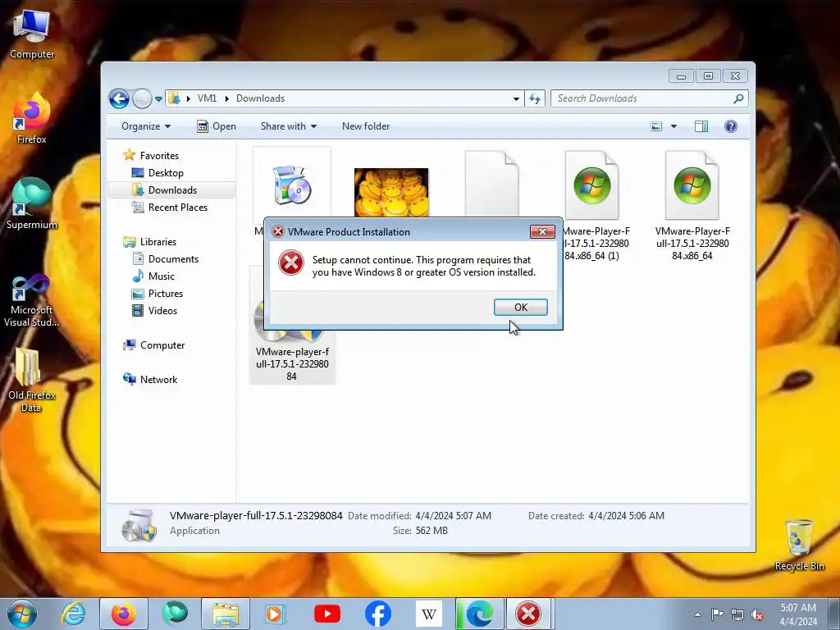Open the Organize menu
This screenshot has height=630, width=840.
click(146, 126)
